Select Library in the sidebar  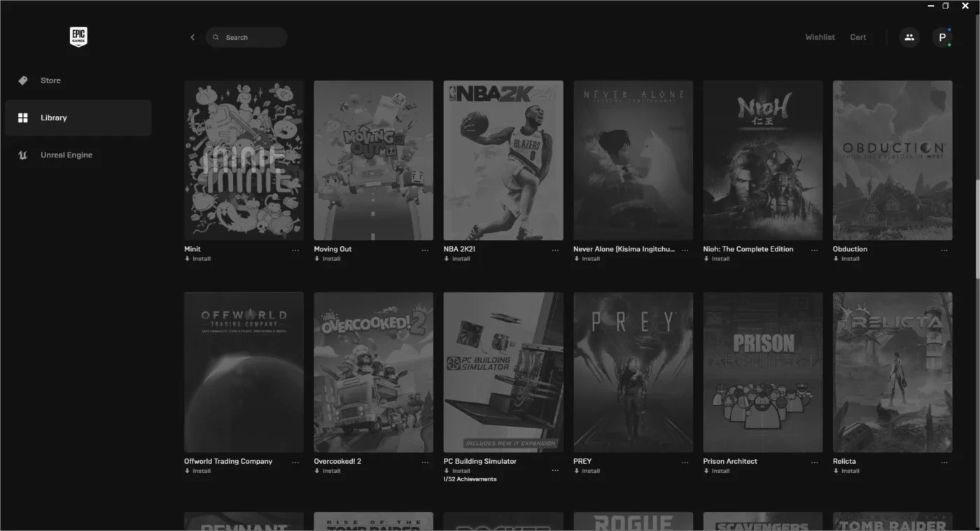click(x=78, y=118)
